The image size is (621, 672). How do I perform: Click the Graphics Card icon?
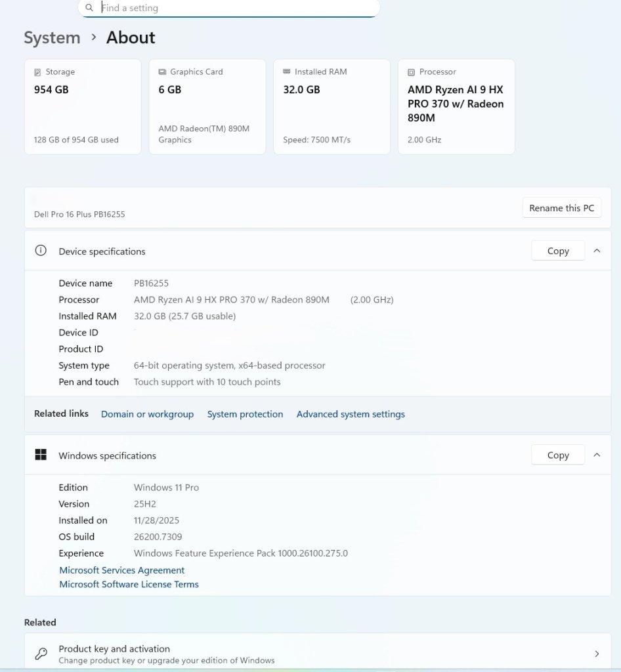162,72
